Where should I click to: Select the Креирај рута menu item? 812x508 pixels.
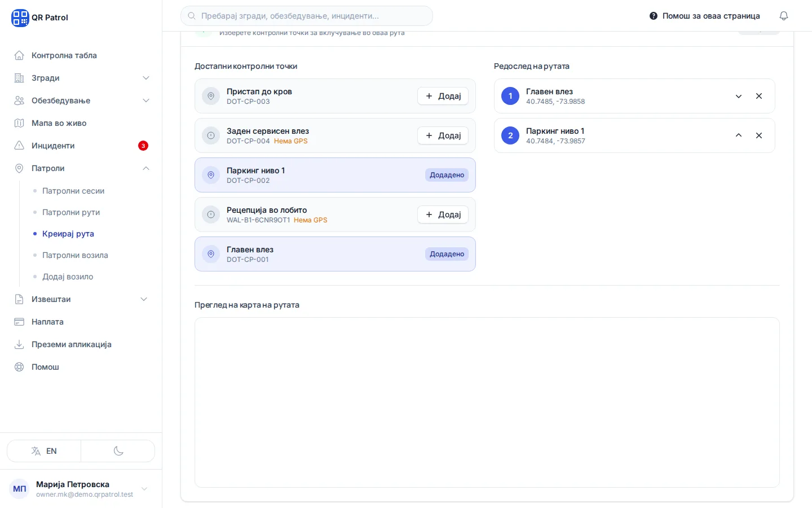point(68,234)
